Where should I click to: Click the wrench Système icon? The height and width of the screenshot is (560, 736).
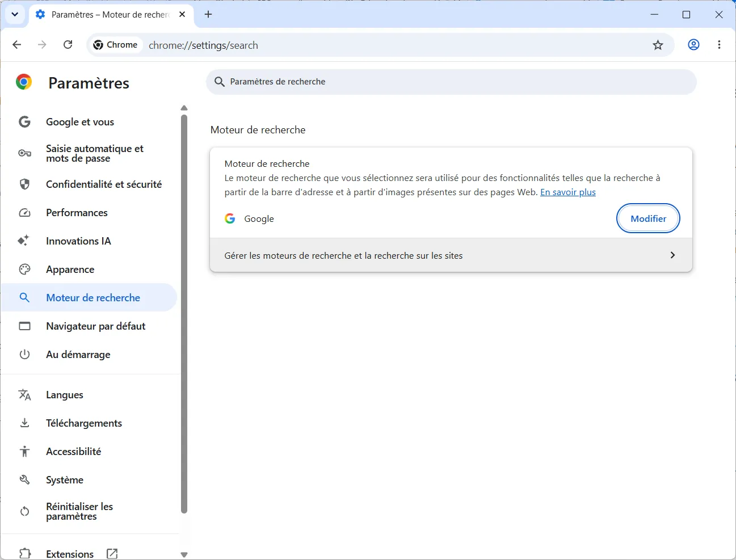click(24, 480)
